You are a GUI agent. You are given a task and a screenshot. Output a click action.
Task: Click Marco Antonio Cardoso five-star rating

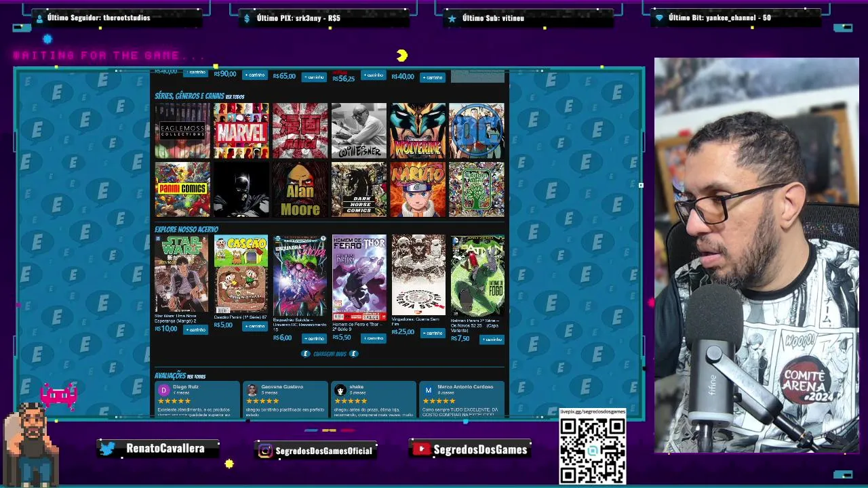439,401
